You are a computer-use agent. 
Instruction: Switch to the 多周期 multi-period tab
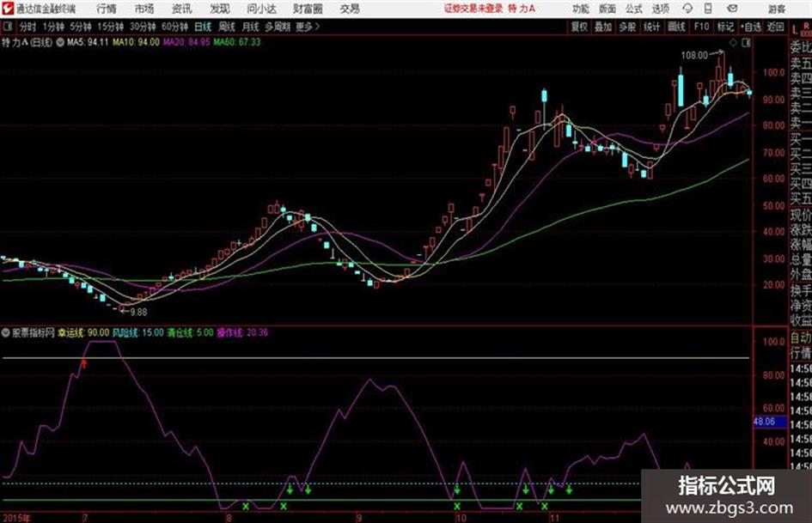pos(278,27)
